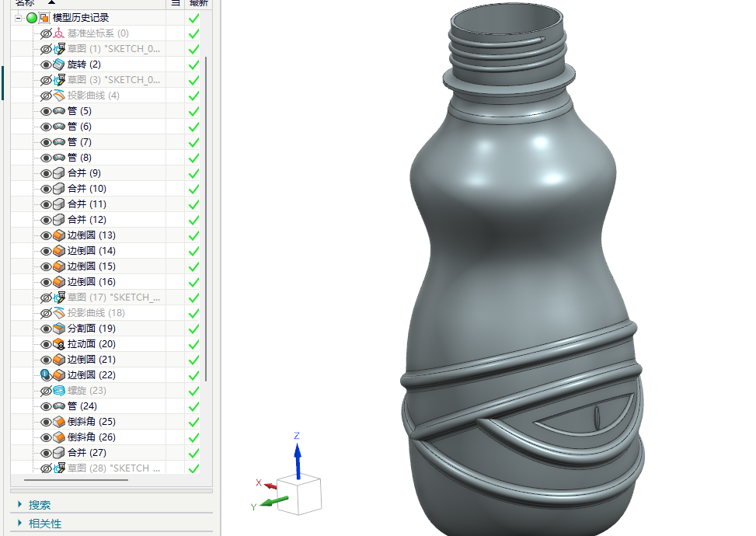Select the 管 (5) feature label
The width and height of the screenshot is (756, 536).
(79, 111)
